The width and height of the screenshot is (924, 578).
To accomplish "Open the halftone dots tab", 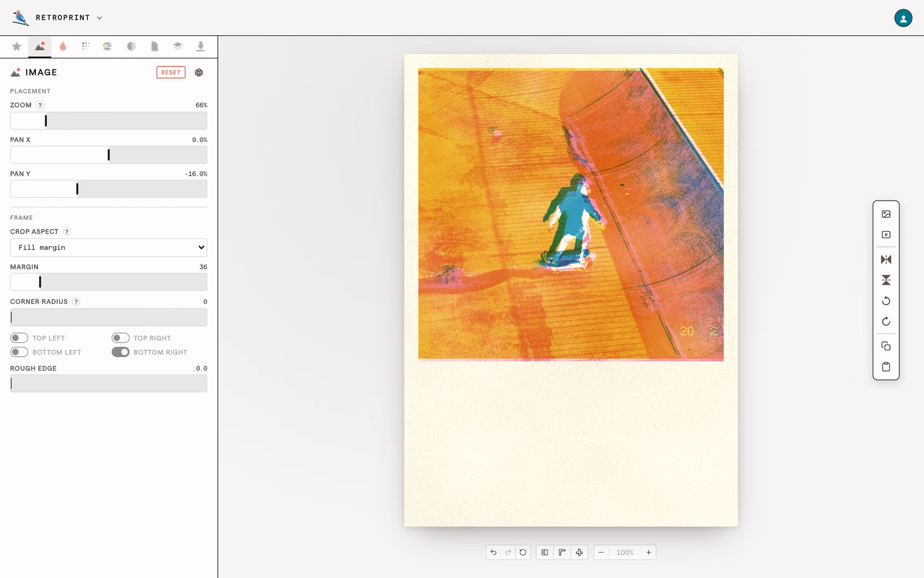I will coord(85,46).
